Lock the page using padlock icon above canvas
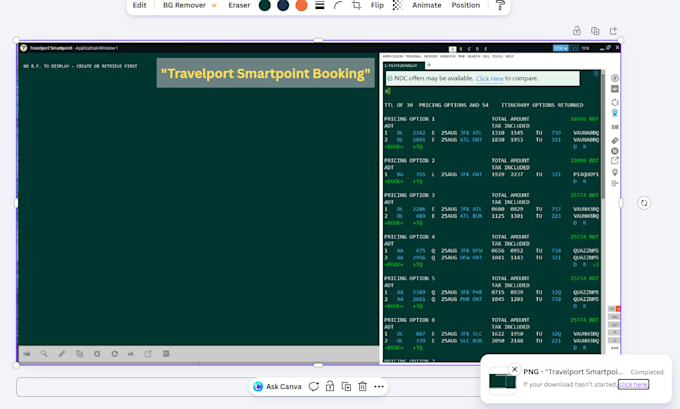Screen dimensions: 680x409 point(577,31)
